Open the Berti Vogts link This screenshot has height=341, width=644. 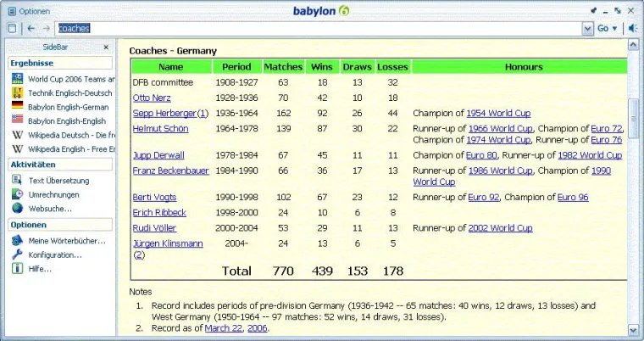click(154, 198)
